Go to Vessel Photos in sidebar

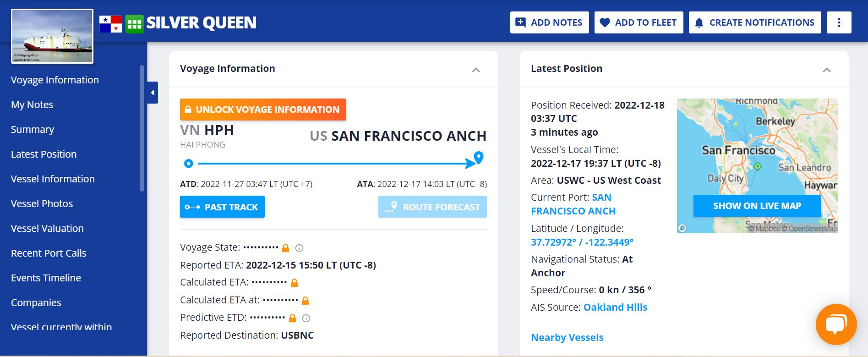[42, 203]
